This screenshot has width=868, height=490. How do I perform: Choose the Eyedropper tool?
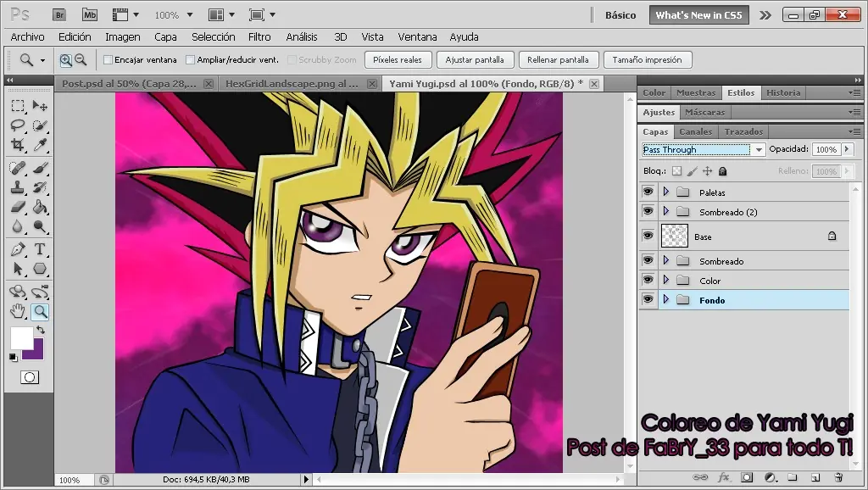(x=40, y=145)
